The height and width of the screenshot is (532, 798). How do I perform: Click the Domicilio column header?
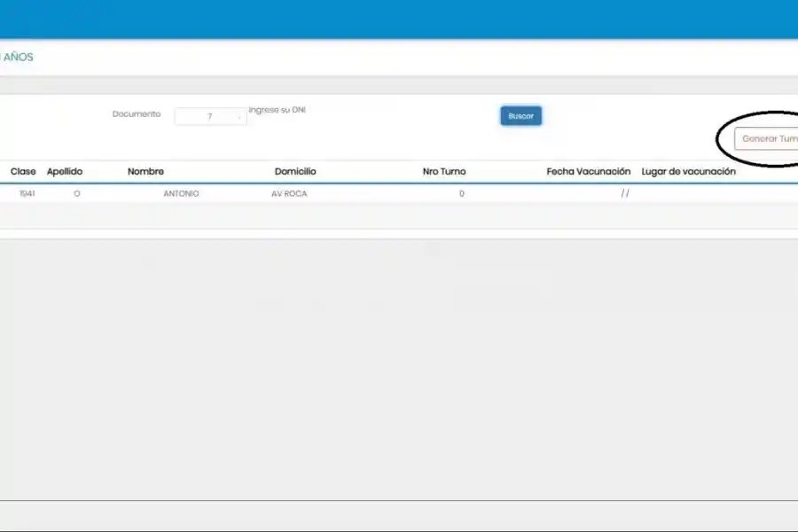pyautogui.click(x=295, y=171)
